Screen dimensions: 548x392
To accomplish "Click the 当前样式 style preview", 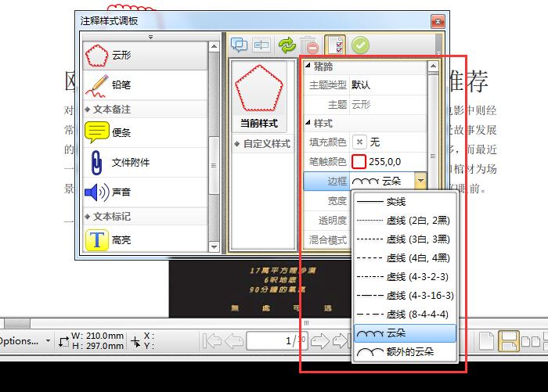I will click(258, 95).
